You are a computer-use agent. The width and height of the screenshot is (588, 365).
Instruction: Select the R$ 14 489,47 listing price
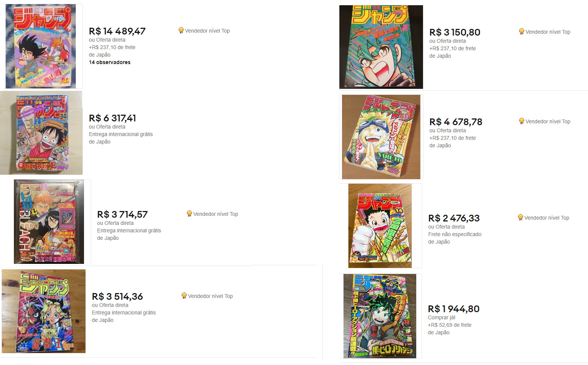pos(117,31)
